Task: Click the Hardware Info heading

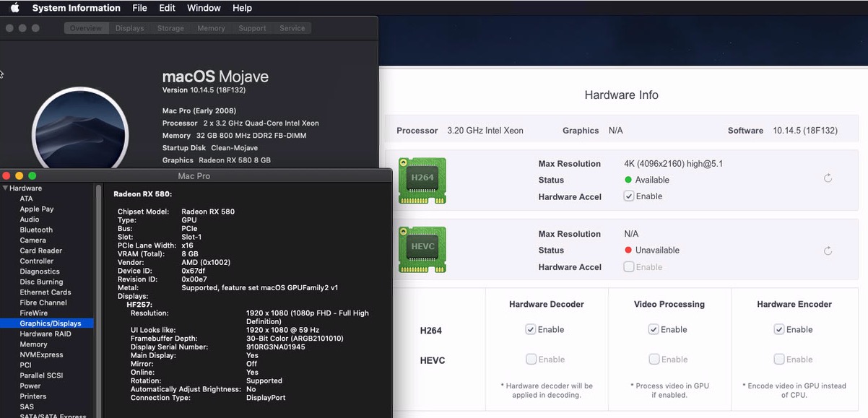Action: (621, 95)
